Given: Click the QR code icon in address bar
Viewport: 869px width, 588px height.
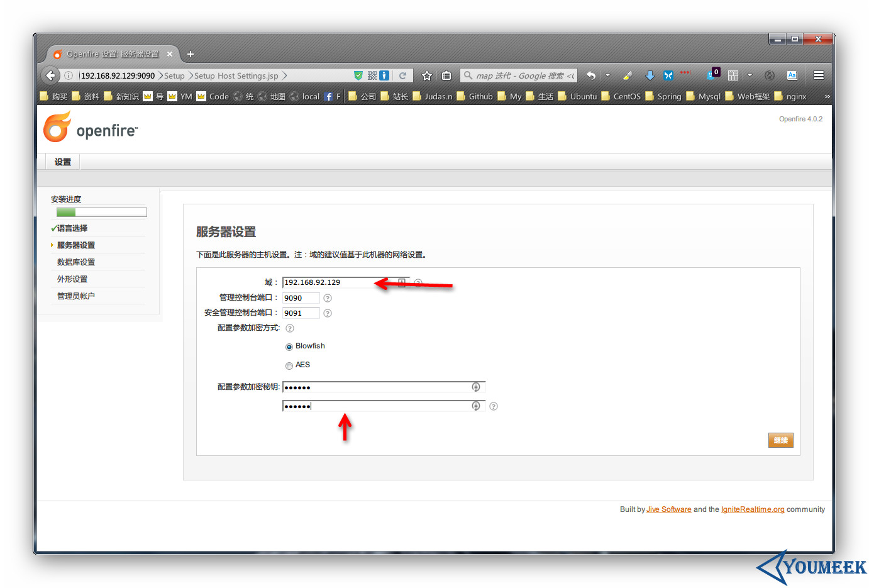Looking at the screenshot, I should point(372,75).
